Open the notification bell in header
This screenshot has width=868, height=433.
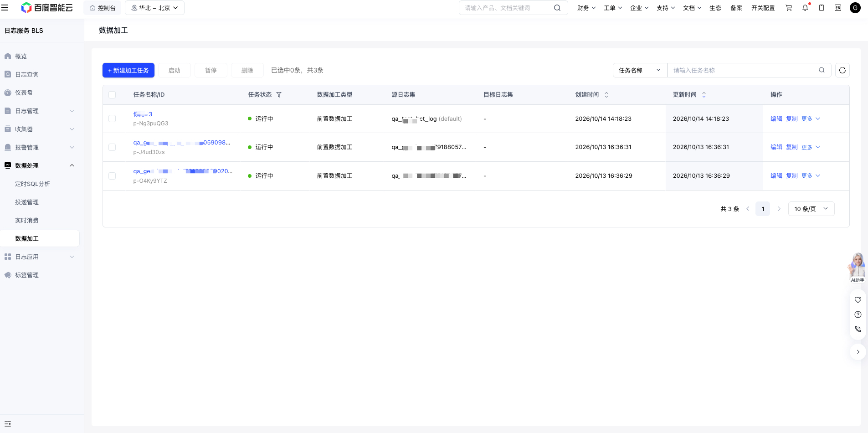(805, 8)
